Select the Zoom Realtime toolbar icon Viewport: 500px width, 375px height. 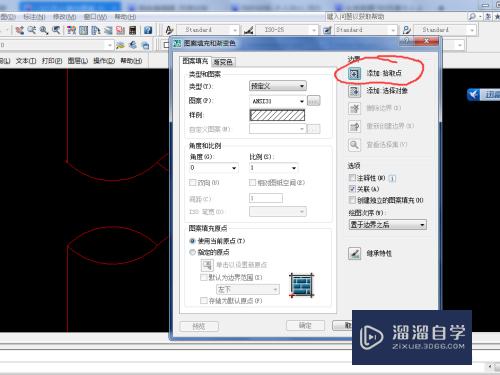click(x=32, y=30)
